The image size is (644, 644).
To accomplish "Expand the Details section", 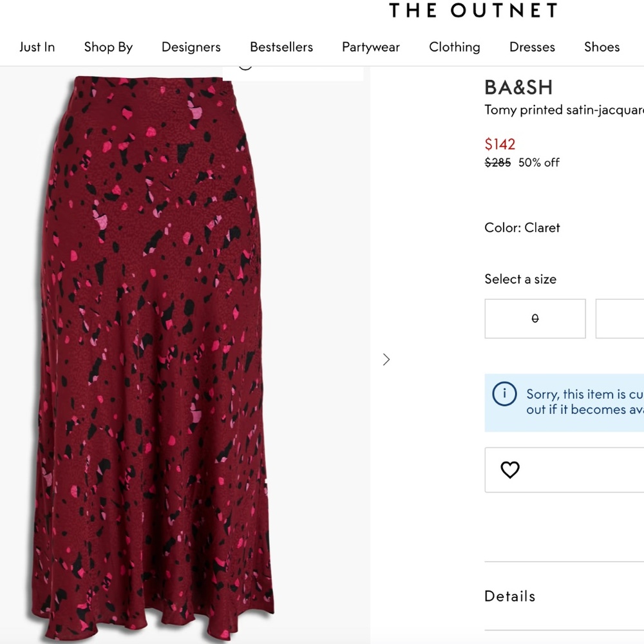I will point(509,596).
